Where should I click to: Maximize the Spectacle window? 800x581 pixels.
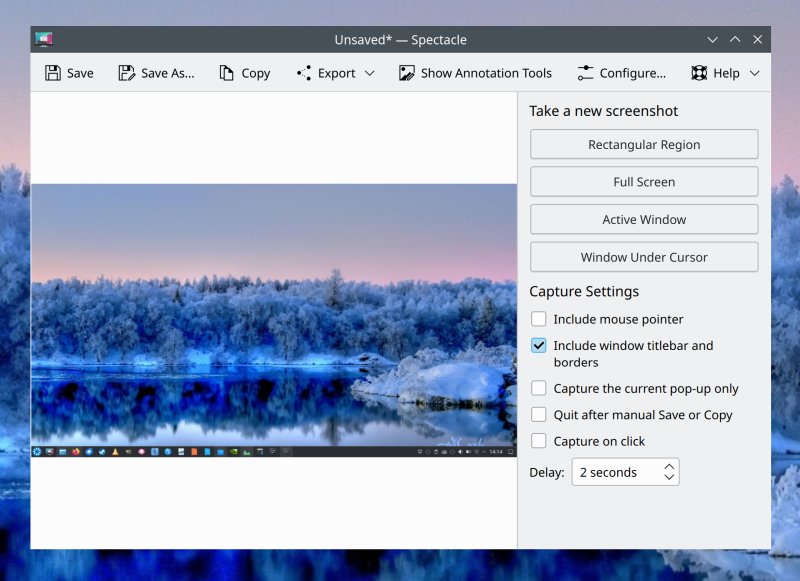click(x=735, y=39)
